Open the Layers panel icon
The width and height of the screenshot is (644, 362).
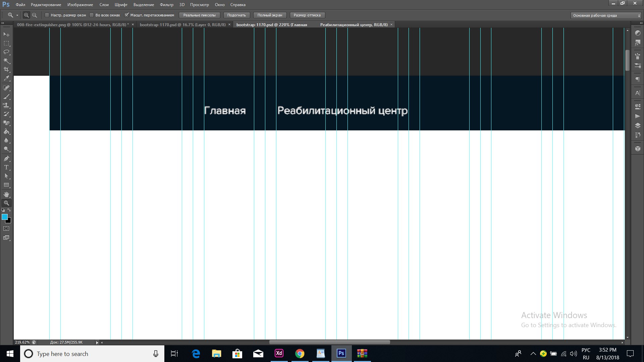[638, 125]
